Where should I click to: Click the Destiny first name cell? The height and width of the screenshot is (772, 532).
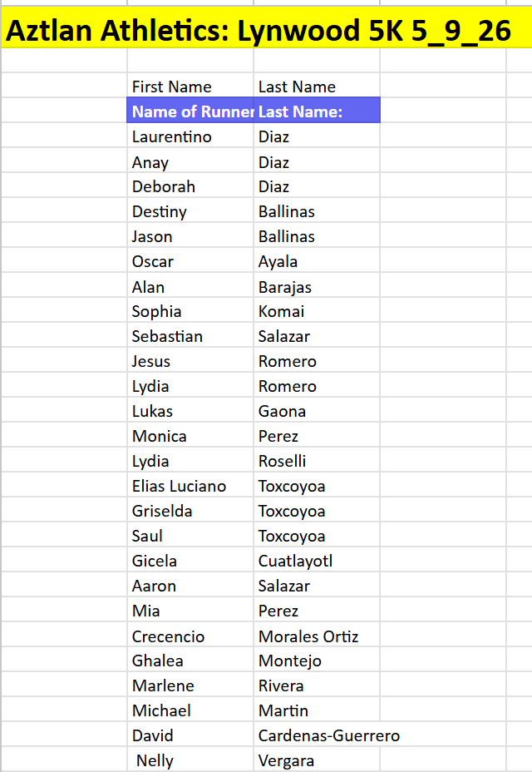[190, 210]
